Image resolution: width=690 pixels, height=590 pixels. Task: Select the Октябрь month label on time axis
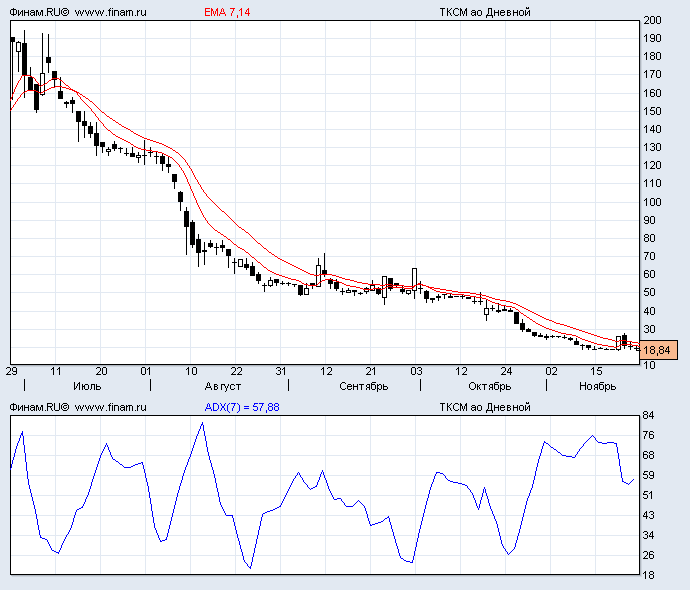[490, 385]
